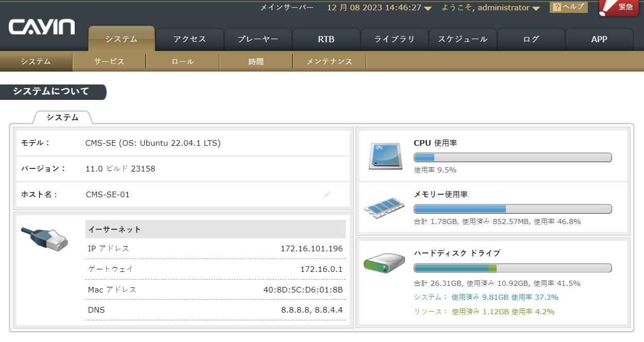
Task: Click the hard disk drive icon
Action: click(x=383, y=264)
